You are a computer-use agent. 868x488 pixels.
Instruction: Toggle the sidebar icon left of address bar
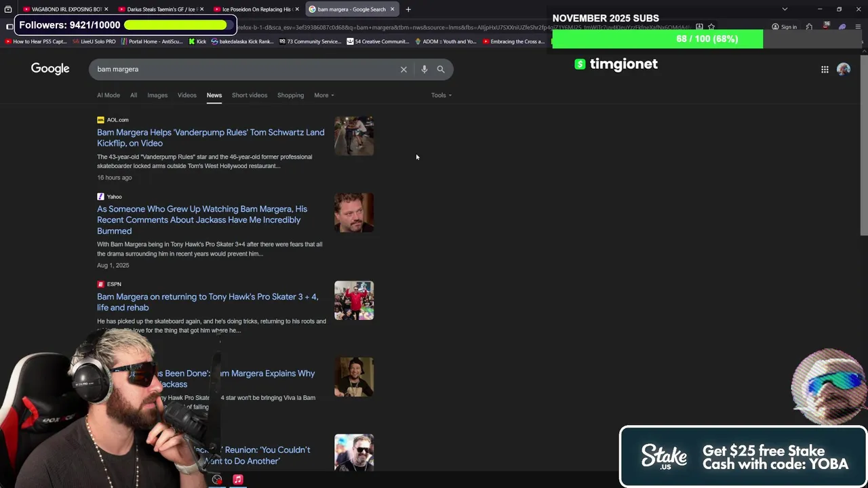(x=9, y=26)
